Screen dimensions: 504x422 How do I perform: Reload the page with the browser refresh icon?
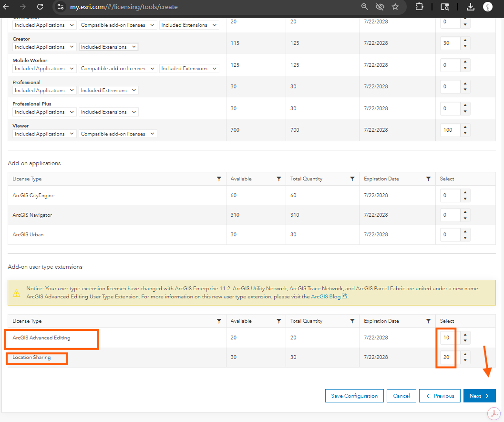pos(40,7)
